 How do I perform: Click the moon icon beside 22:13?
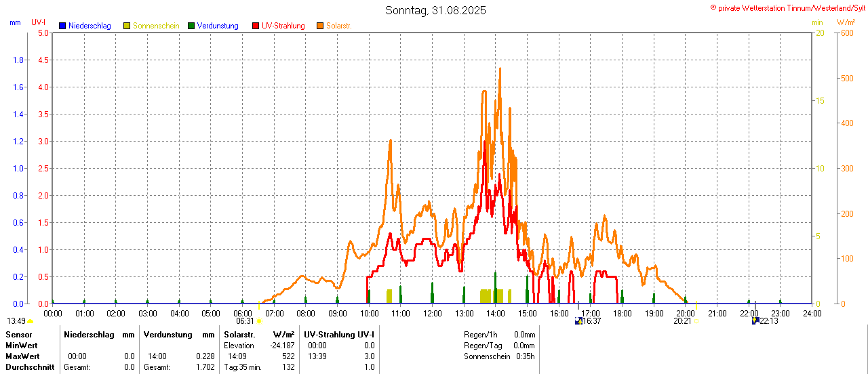click(755, 320)
